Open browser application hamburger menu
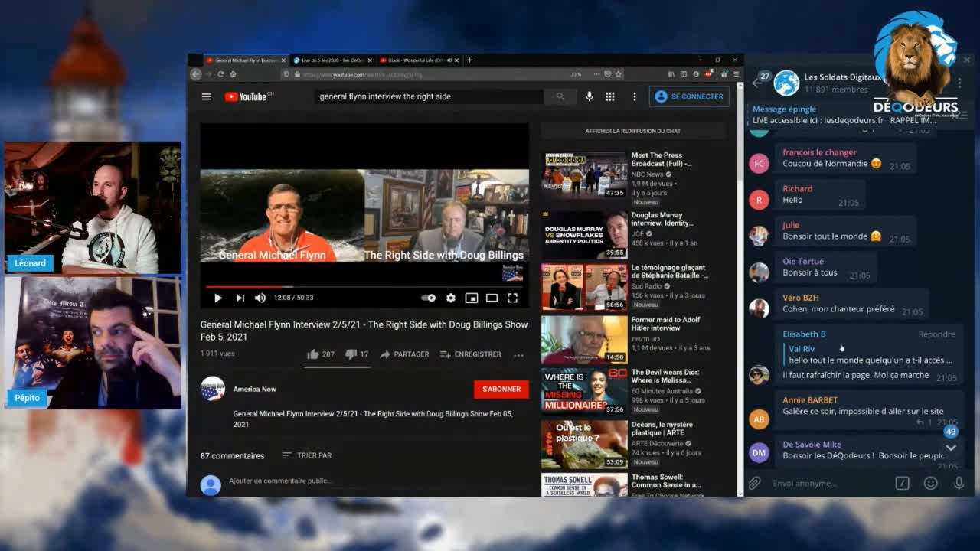This screenshot has width=980, height=551. 737,74
